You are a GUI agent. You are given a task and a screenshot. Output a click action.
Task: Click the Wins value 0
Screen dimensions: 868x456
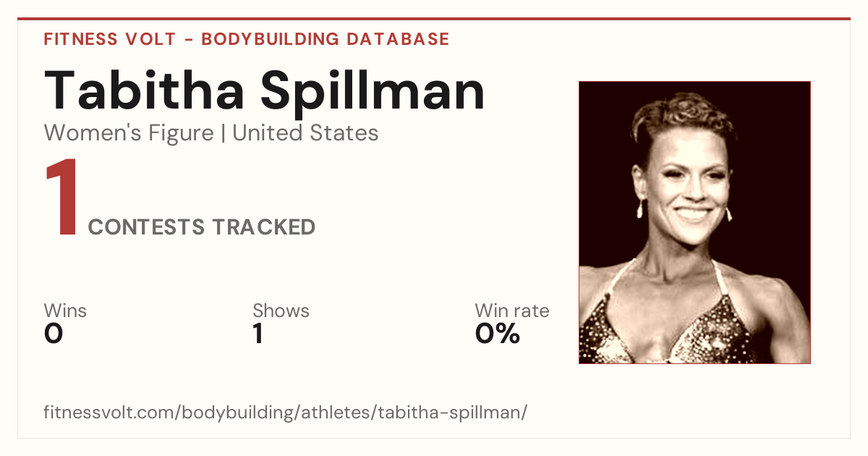coord(54,334)
